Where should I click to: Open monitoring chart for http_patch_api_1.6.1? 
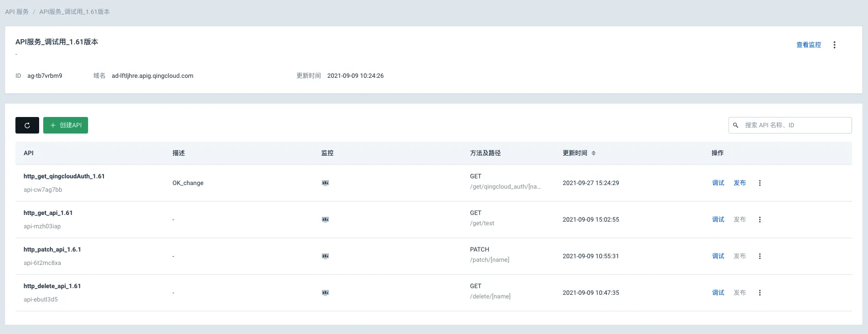pos(325,256)
